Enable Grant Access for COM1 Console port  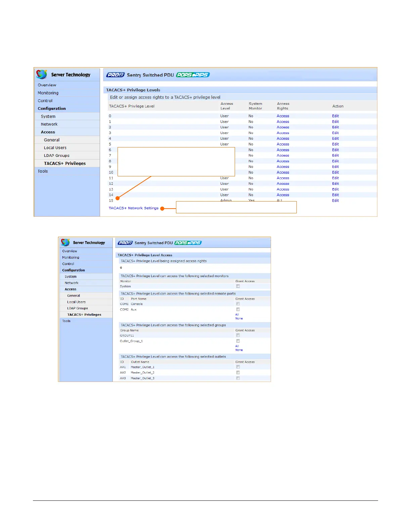tap(238, 304)
